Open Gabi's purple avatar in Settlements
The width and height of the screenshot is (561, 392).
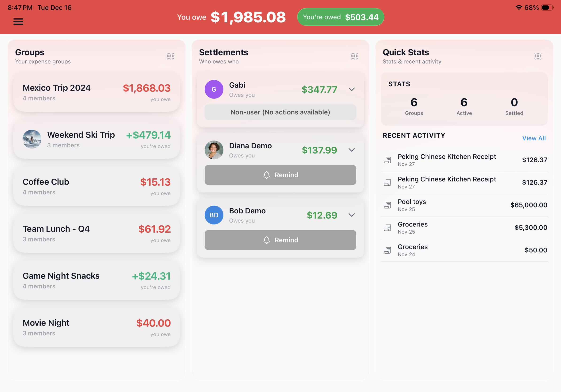pos(214,89)
